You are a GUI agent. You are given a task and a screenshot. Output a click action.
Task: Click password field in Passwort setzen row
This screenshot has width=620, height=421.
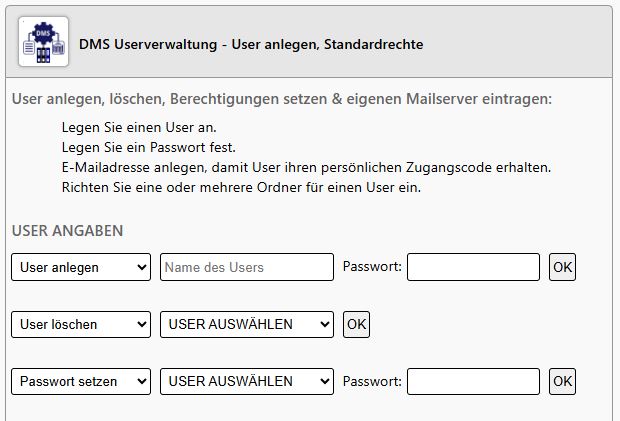click(473, 381)
